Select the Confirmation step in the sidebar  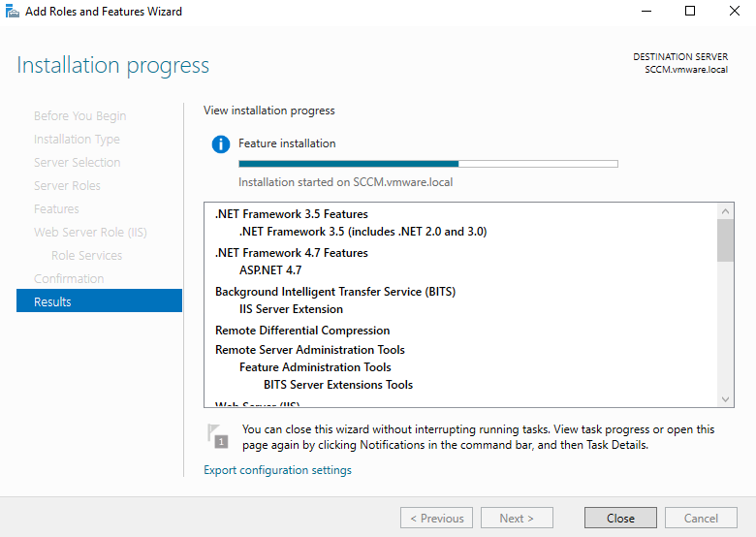(x=69, y=278)
